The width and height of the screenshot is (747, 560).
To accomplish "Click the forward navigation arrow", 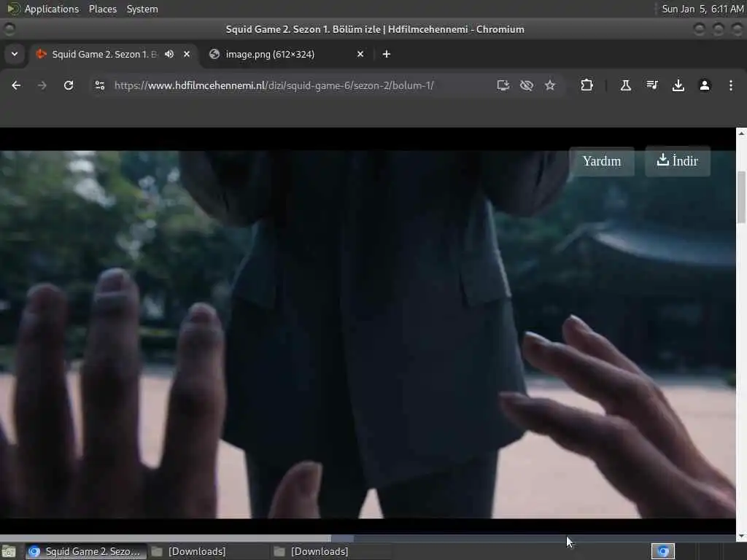I will coord(42,85).
